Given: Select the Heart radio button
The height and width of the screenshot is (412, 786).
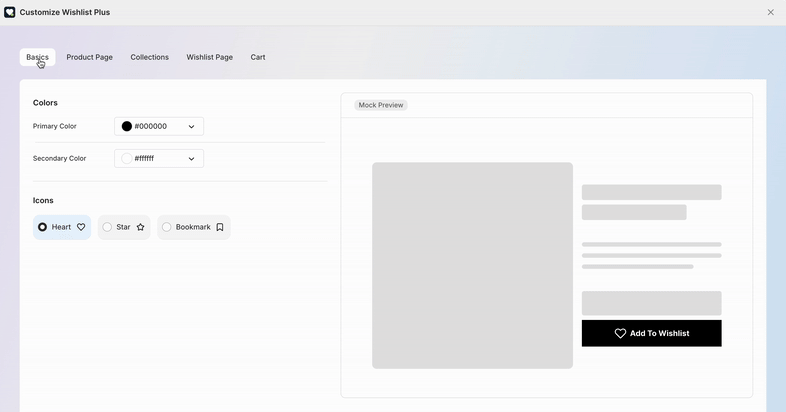Looking at the screenshot, I should (x=43, y=227).
